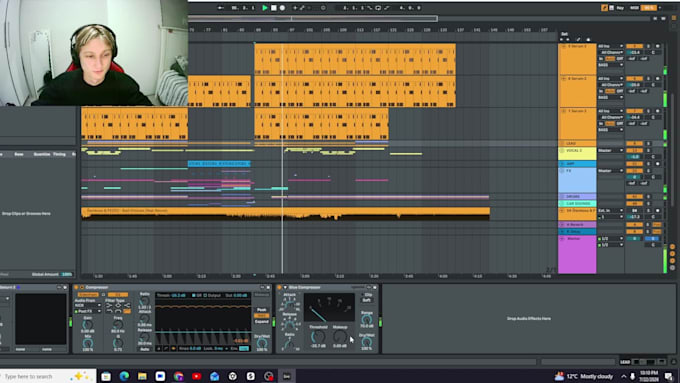Toggle MIDI Arrangement Overdub plus icon

coord(295,8)
